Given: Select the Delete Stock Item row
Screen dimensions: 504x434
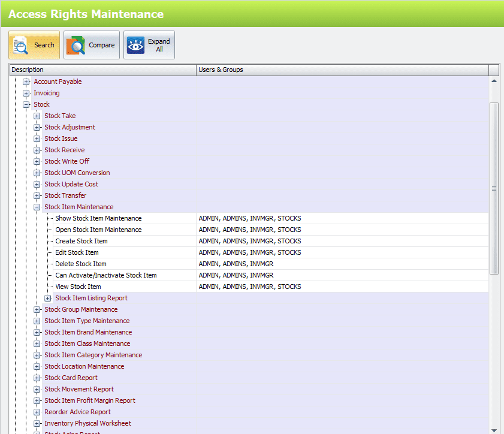Looking at the screenshot, I should tap(81, 264).
